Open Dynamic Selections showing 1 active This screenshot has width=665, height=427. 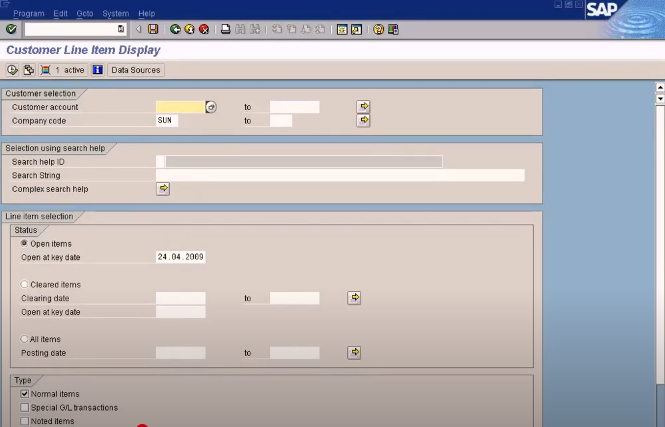pos(63,70)
